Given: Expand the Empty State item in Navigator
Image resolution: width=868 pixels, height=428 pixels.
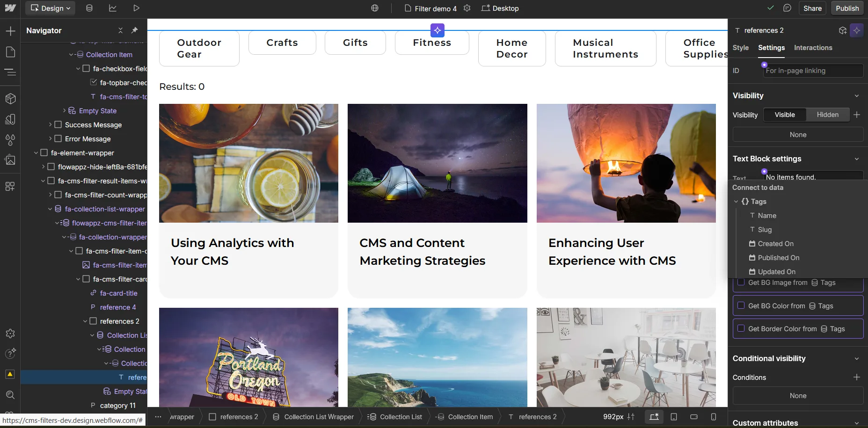Looking at the screenshot, I should point(65,111).
